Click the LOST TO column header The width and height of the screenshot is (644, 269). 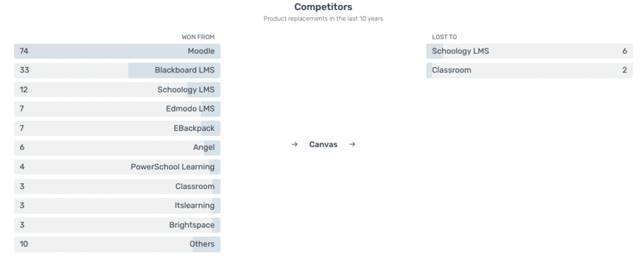[445, 37]
